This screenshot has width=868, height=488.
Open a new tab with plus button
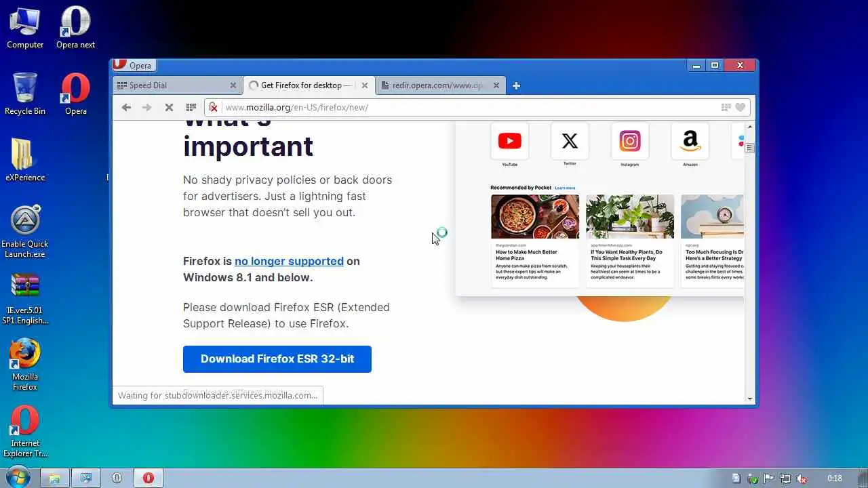(516, 85)
